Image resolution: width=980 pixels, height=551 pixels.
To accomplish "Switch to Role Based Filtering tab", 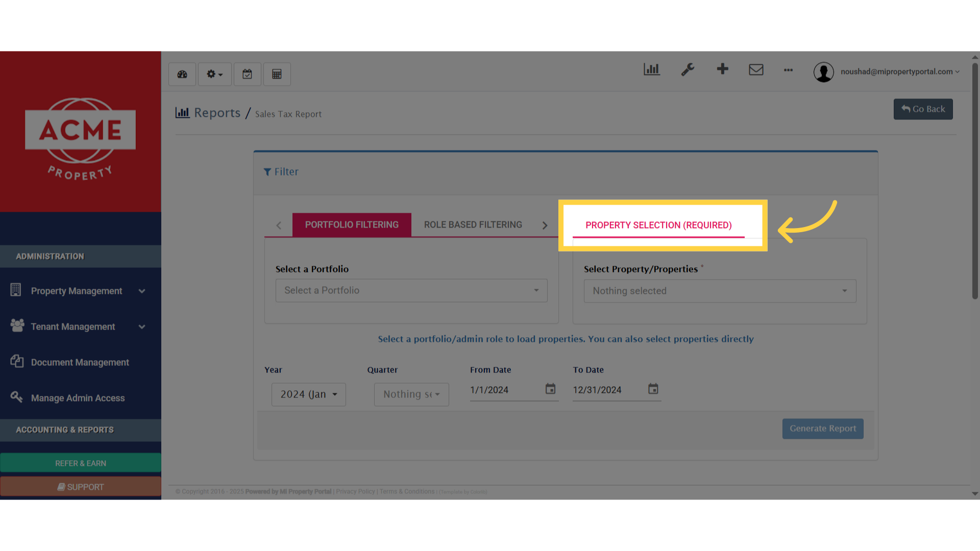I will 473,225.
